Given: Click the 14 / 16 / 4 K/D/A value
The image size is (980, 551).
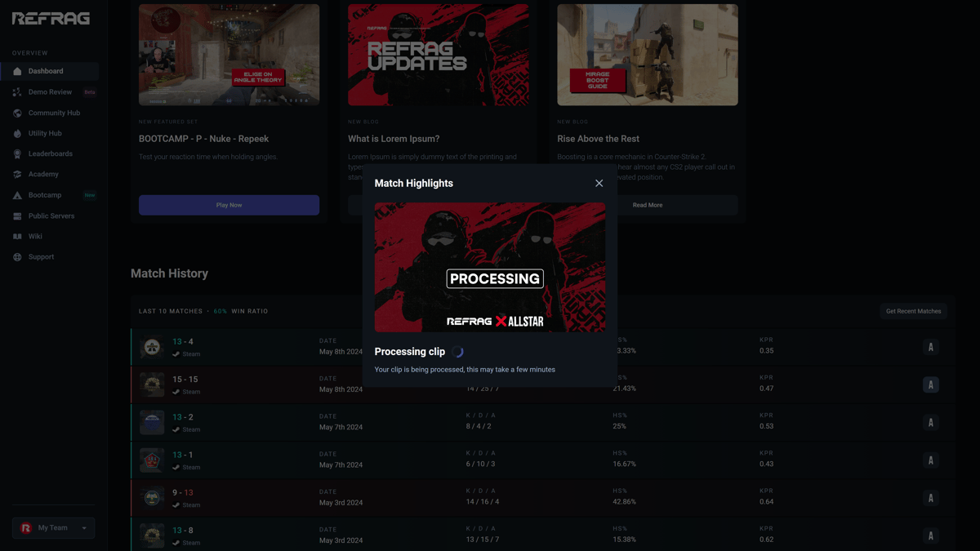Looking at the screenshot, I should pyautogui.click(x=483, y=502).
